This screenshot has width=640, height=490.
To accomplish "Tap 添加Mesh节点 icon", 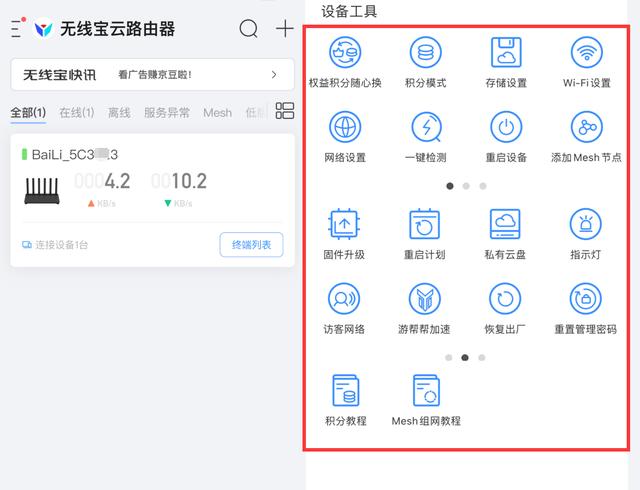I will (587, 127).
